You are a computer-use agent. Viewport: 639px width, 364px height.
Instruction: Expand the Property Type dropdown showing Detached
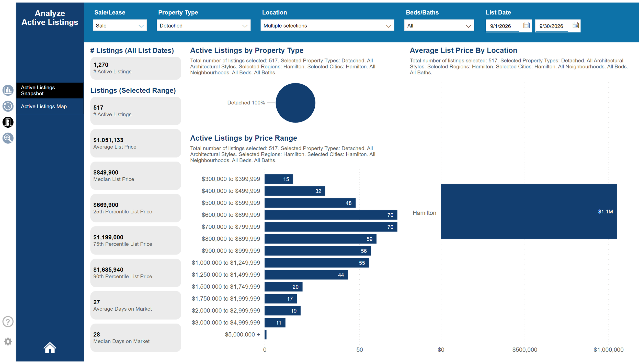tap(203, 26)
